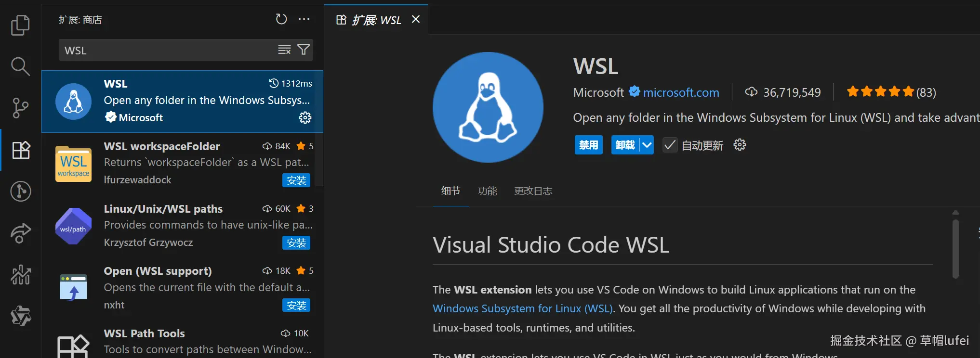The width and height of the screenshot is (980, 358).
Task: Switch to the 更改日志 tab
Action: click(533, 191)
